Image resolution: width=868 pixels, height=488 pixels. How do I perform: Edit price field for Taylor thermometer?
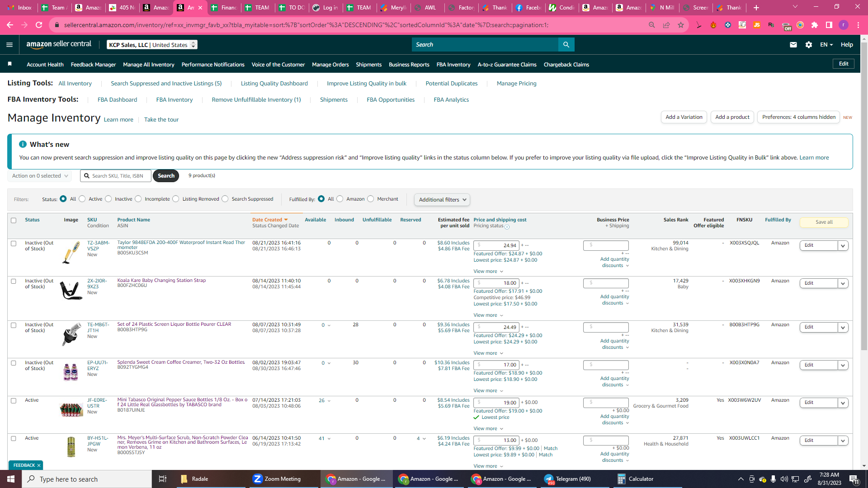pos(496,245)
